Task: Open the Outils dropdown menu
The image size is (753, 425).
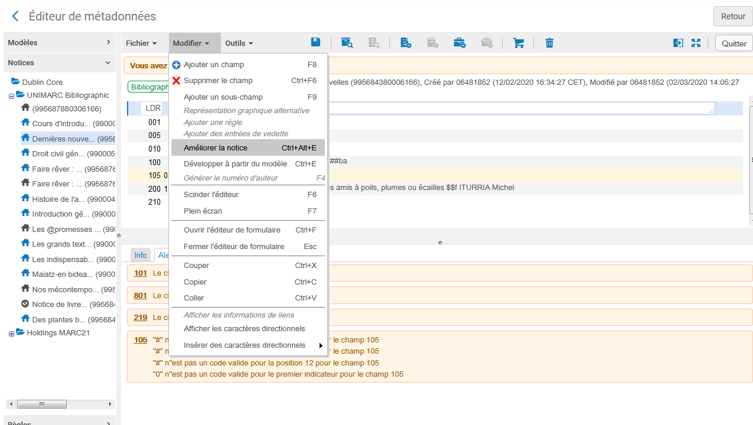Action: [x=238, y=44]
